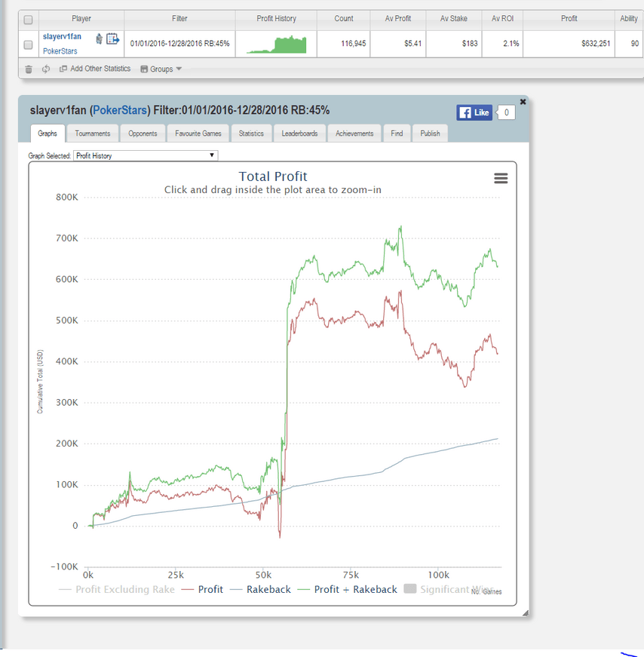
Task: Click the $5.41 average profit value
Action: pos(412,44)
